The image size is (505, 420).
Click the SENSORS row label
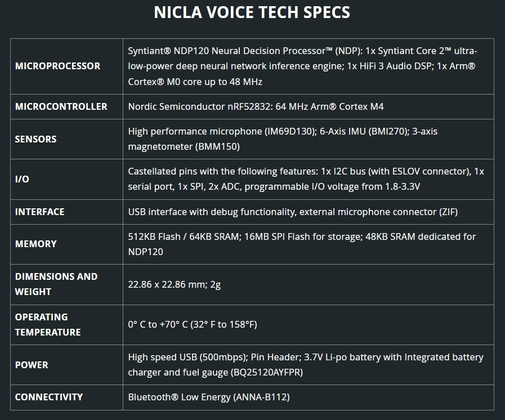(x=35, y=139)
